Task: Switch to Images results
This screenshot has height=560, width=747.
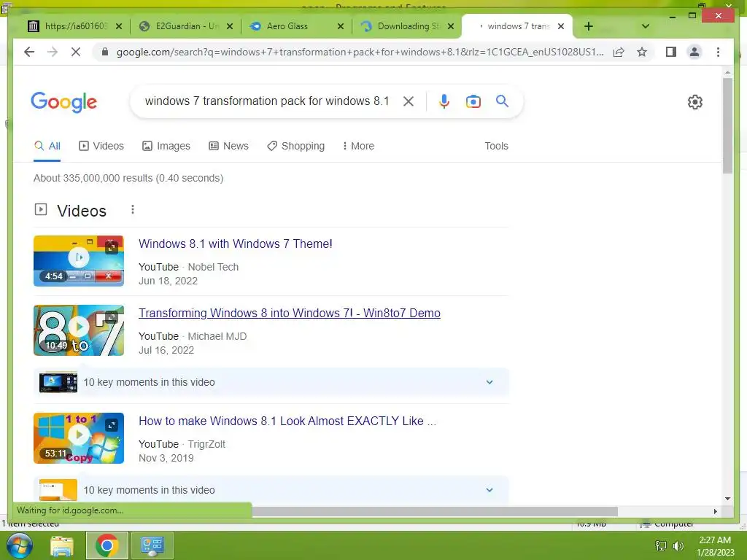Action: 166,146
